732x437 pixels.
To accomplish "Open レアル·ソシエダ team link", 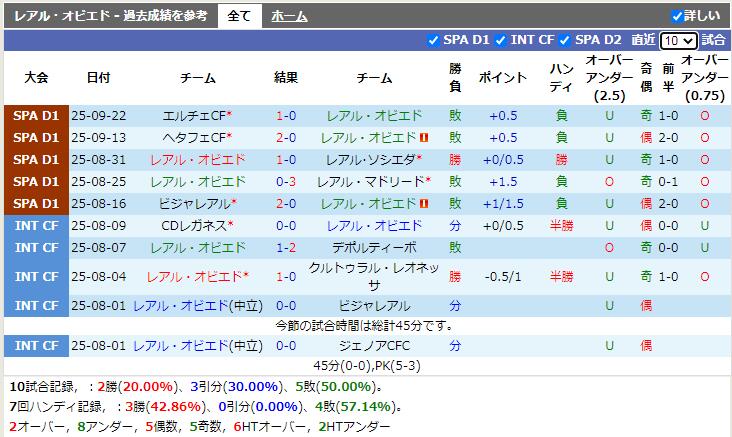I will [371, 160].
